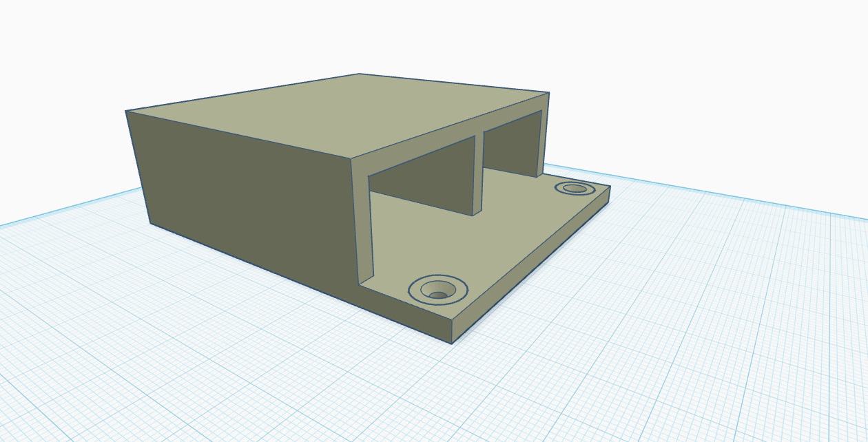Viewport: 868px width, 442px height.
Task: Click the rear countersunk screw hole
Action: (575, 188)
